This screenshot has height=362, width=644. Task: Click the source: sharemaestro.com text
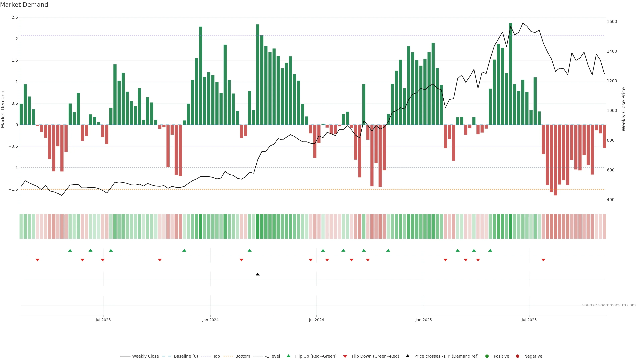(x=609, y=305)
